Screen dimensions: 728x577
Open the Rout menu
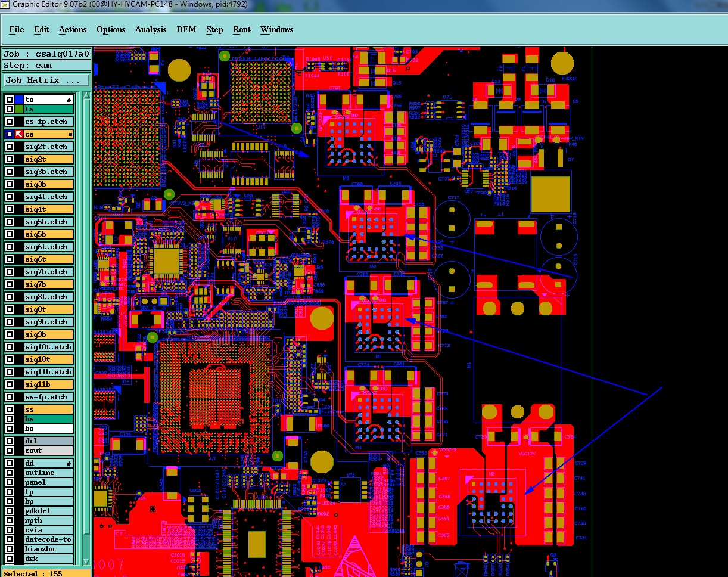click(242, 29)
